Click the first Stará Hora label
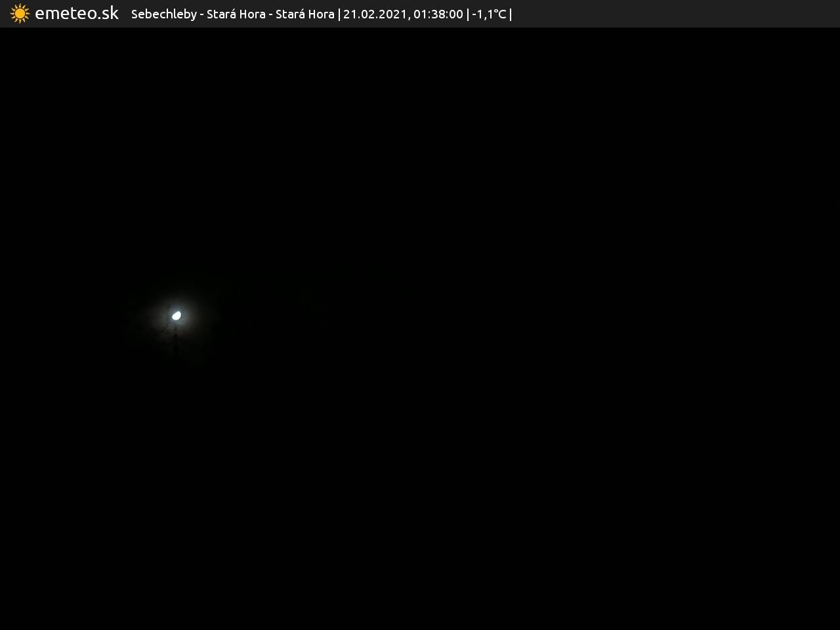 pos(236,14)
